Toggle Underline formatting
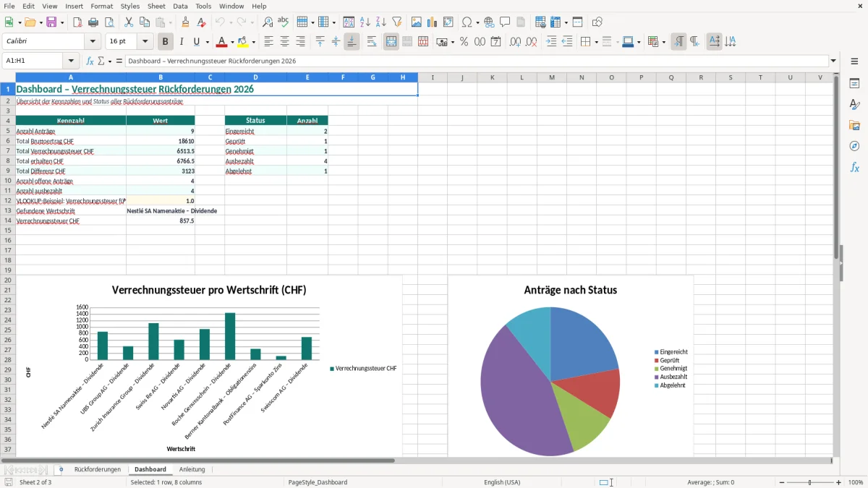868x488 pixels. tap(197, 42)
